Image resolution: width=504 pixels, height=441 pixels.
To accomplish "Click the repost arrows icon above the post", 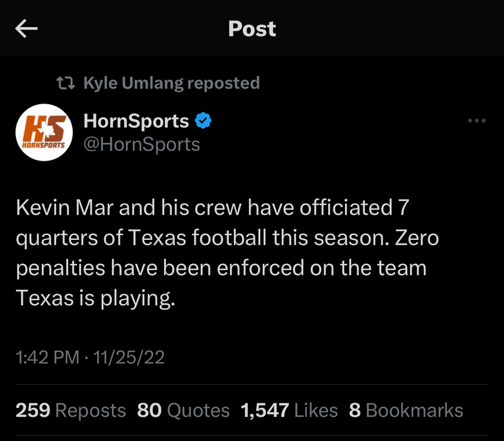I will click(x=65, y=83).
